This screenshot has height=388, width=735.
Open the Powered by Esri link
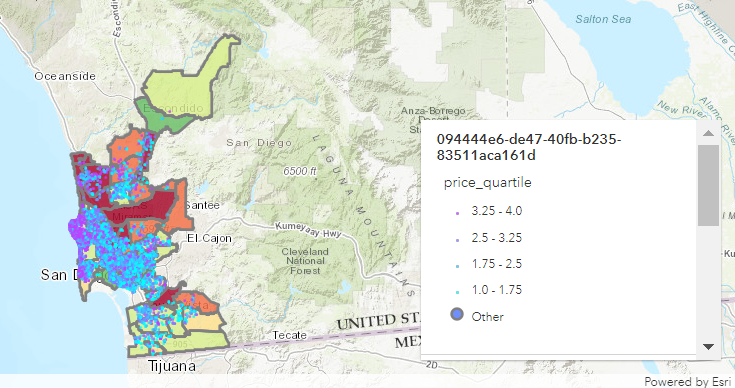(687, 381)
